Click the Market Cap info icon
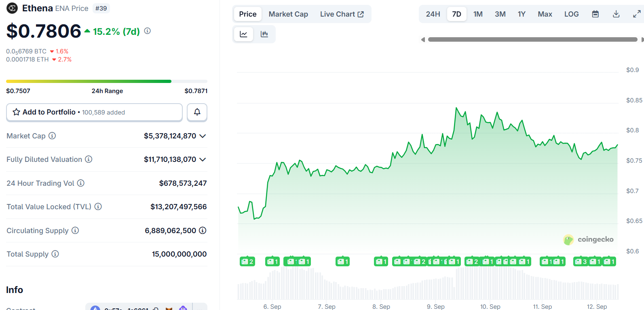The height and width of the screenshot is (310, 644). (52, 136)
